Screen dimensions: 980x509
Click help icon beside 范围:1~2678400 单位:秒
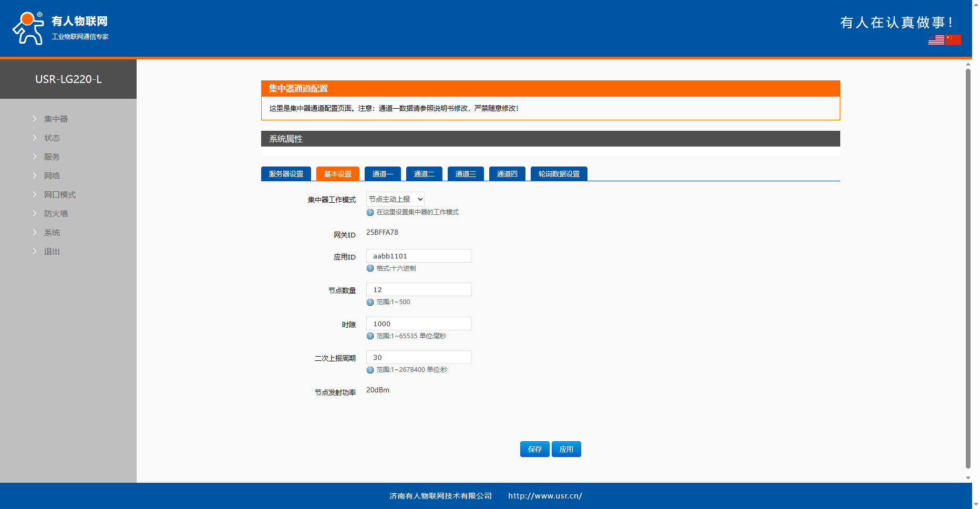click(370, 370)
